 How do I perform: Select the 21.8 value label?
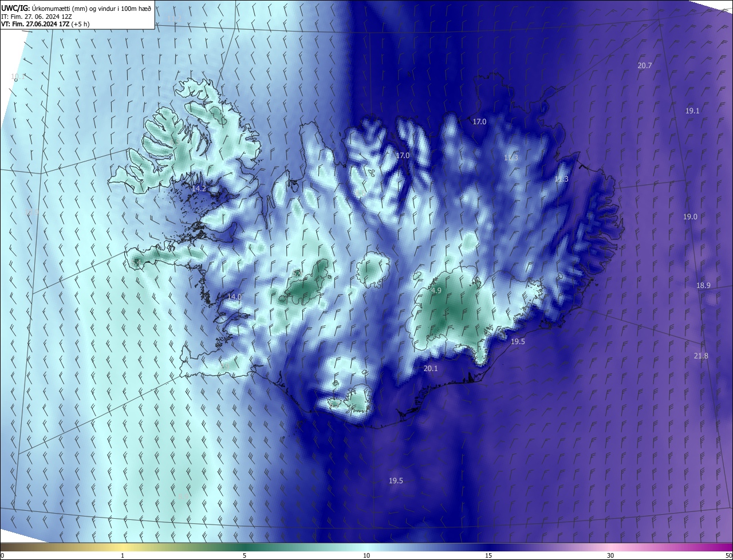(x=701, y=356)
